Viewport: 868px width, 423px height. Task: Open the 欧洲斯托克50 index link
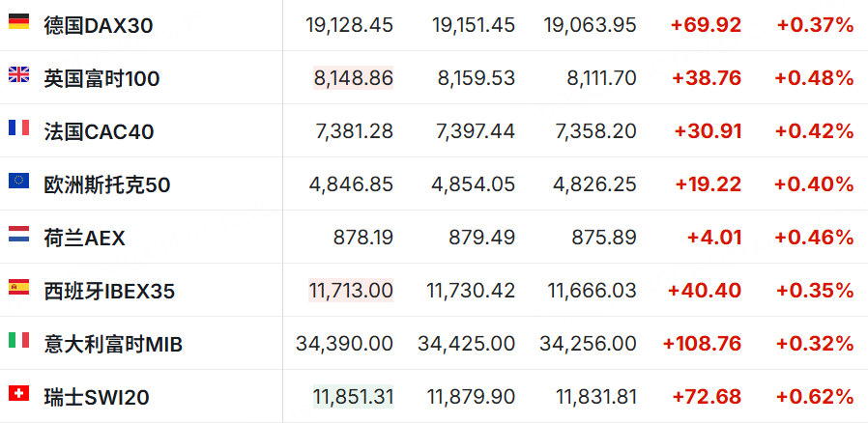click(107, 184)
